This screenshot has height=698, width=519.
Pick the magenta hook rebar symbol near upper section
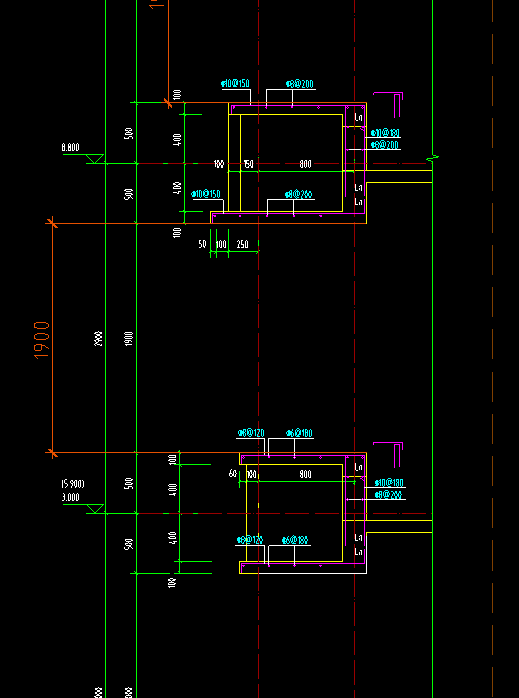(388, 105)
